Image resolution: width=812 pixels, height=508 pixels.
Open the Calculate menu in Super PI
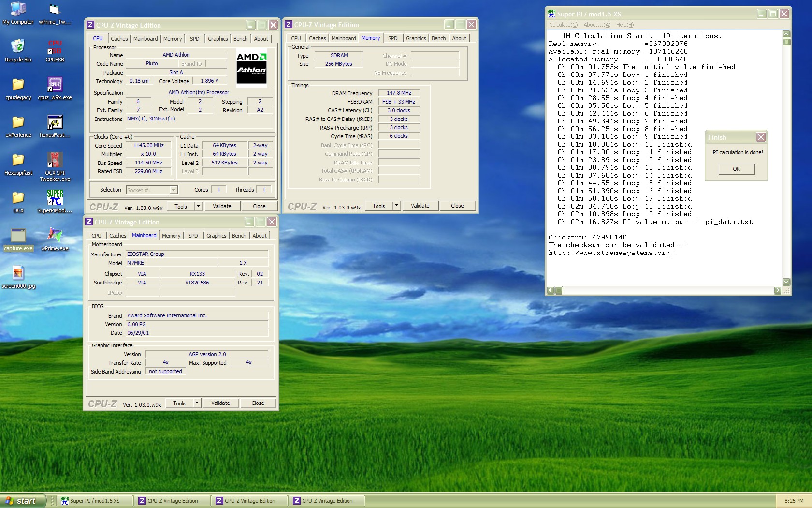[563, 25]
